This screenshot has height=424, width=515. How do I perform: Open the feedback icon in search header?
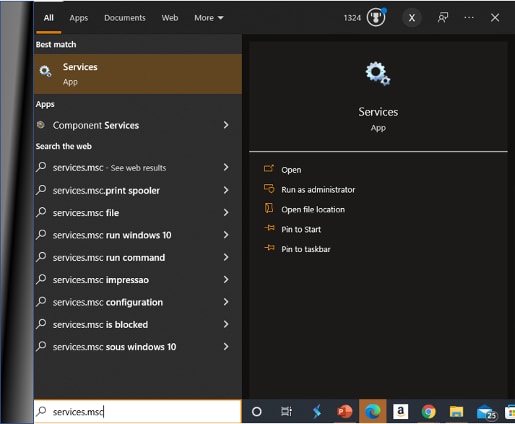coord(443,18)
